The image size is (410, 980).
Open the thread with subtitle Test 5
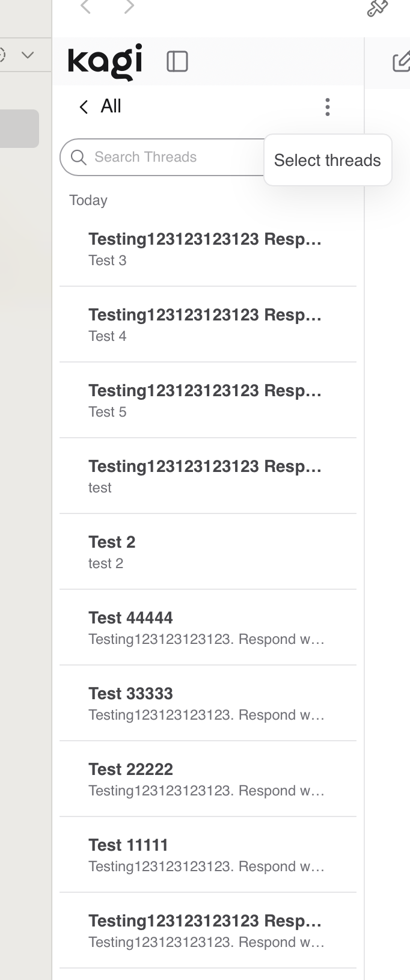coord(207,400)
